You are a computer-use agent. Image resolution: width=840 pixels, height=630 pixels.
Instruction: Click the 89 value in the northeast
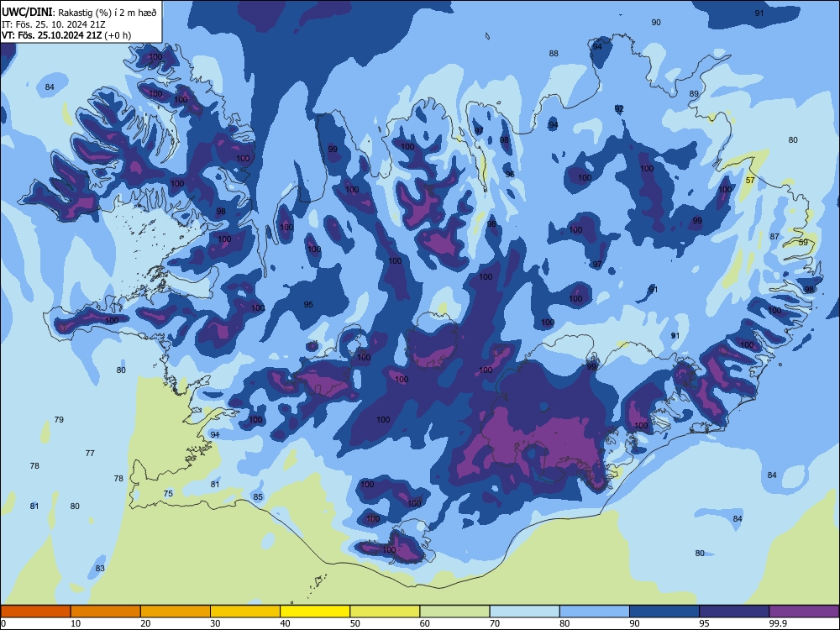pos(694,94)
